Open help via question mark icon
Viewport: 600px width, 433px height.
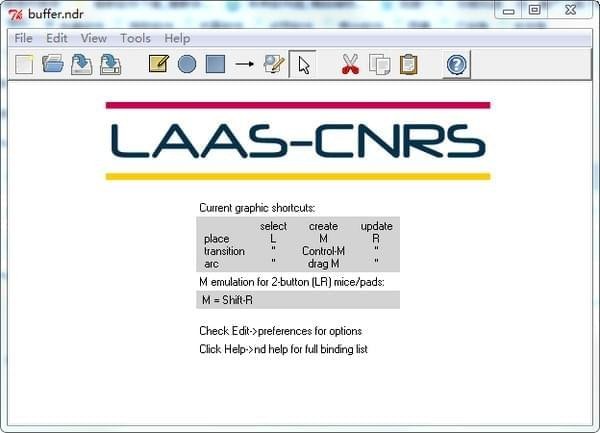[x=457, y=64]
